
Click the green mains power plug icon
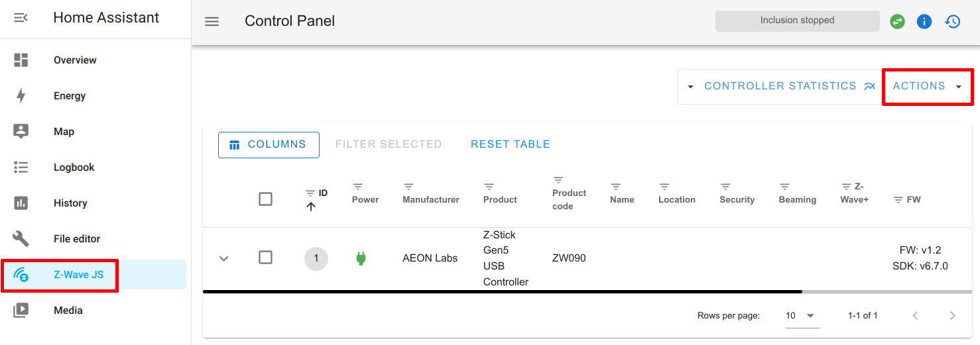click(361, 258)
